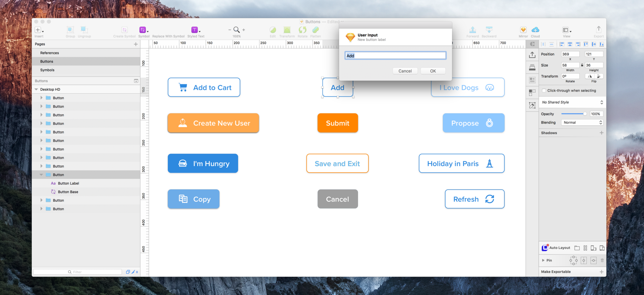This screenshot has width=644, height=295.
Task: Click the Transform toolbar icon
Action: pyautogui.click(x=287, y=30)
